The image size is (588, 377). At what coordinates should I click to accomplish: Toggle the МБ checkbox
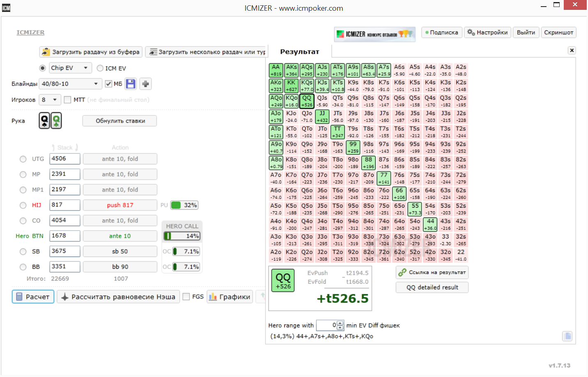[108, 84]
